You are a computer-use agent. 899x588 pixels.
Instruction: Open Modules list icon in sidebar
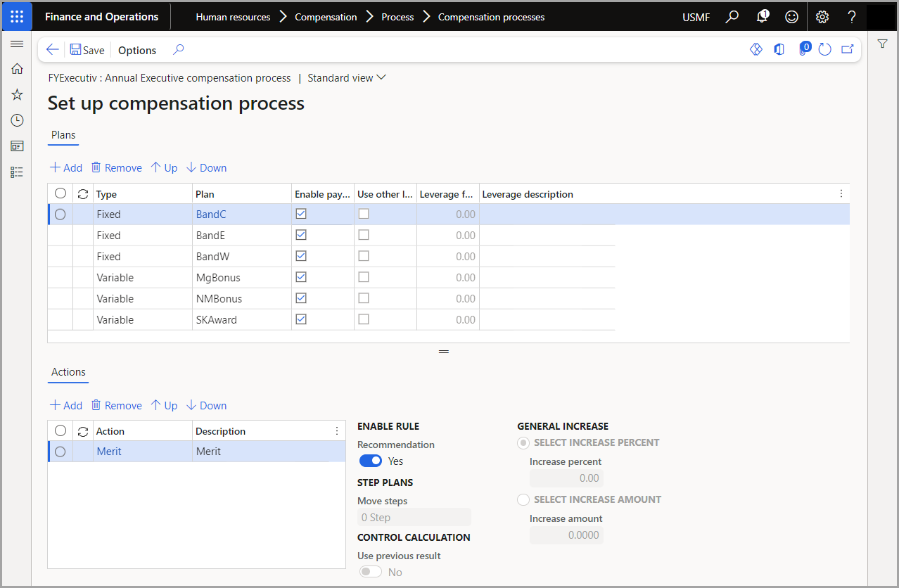pos(17,172)
